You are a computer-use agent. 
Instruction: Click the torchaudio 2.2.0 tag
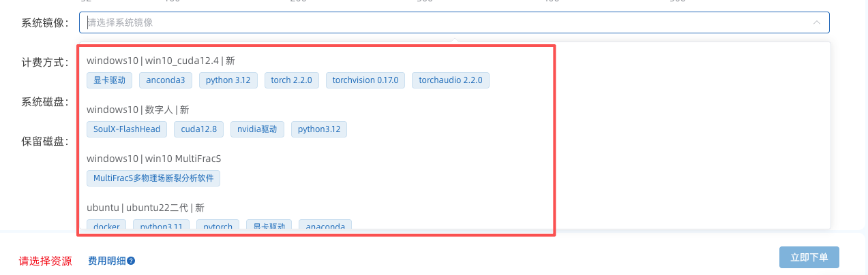click(450, 80)
